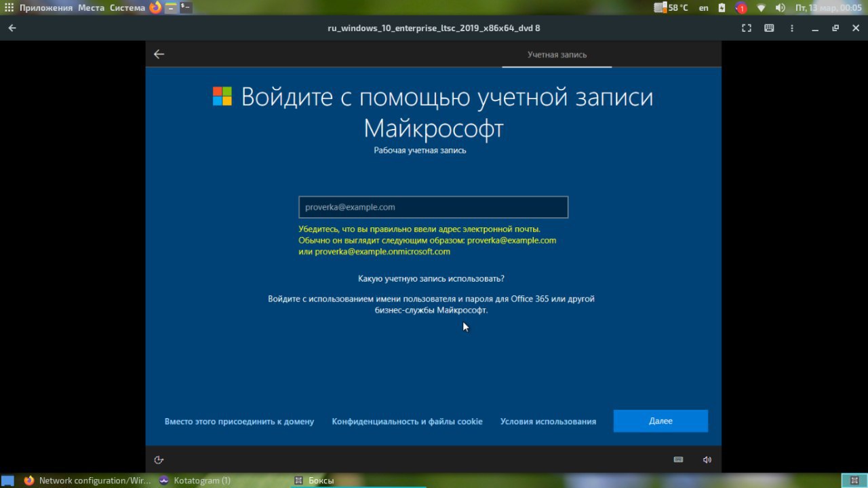Open on-screen keyboard icon in setup footer
868x488 pixels.
[679, 459]
